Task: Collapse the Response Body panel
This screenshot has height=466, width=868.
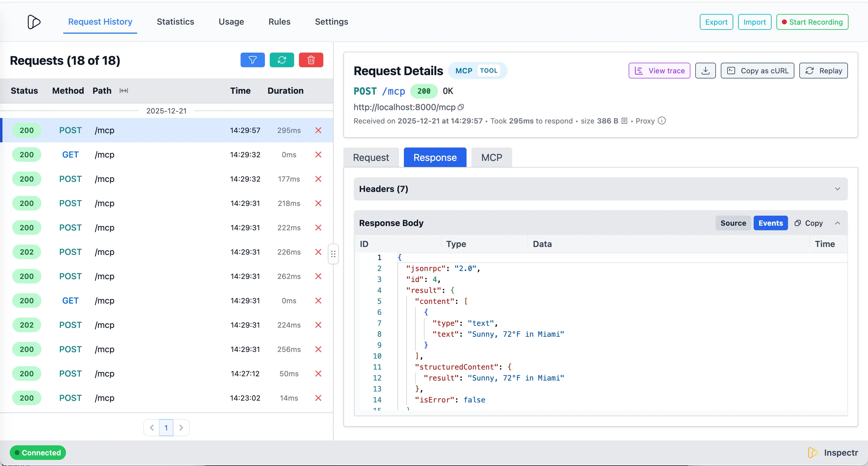Action: coord(838,223)
